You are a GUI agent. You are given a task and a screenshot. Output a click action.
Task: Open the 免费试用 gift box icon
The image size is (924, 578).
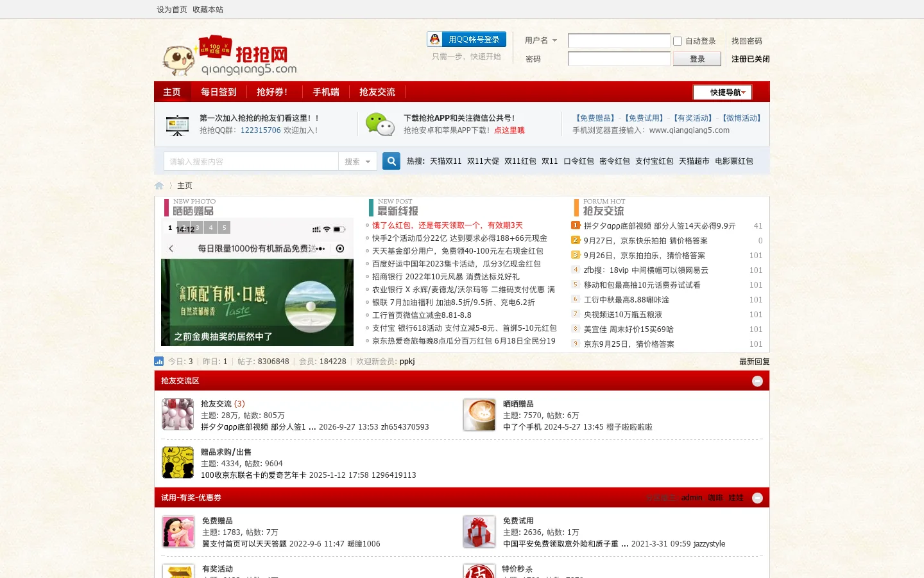click(x=479, y=532)
